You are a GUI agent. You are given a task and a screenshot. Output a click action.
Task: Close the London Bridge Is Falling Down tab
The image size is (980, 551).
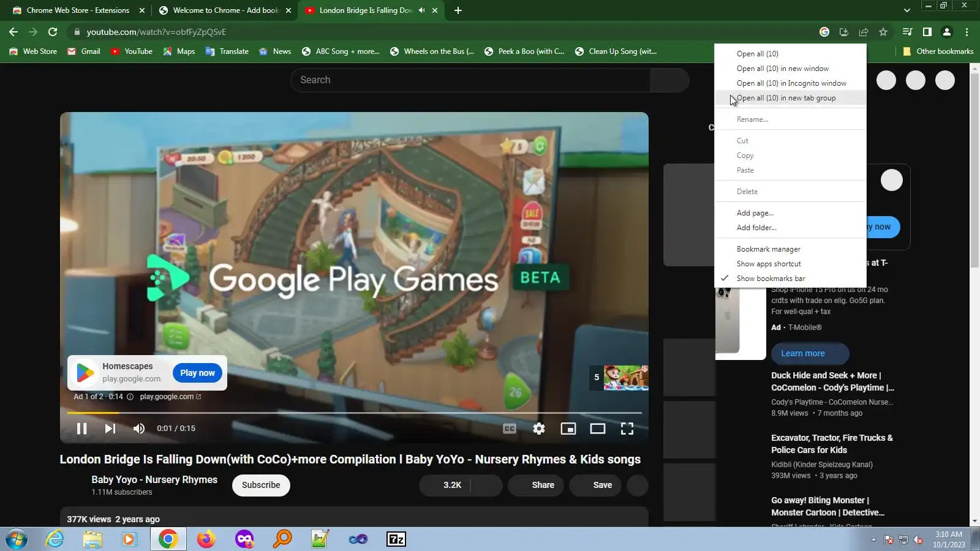[x=435, y=10]
